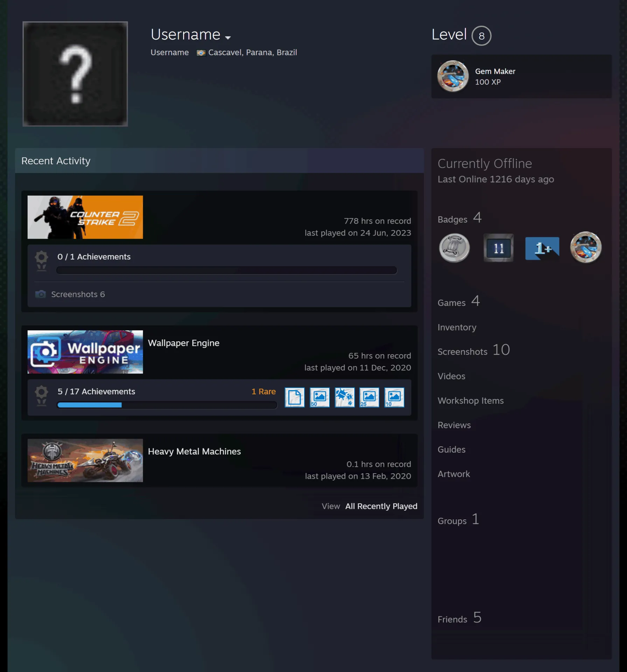627x672 pixels.
Task: Open the Games 4 link
Action: pyautogui.click(x=459, y=301)
